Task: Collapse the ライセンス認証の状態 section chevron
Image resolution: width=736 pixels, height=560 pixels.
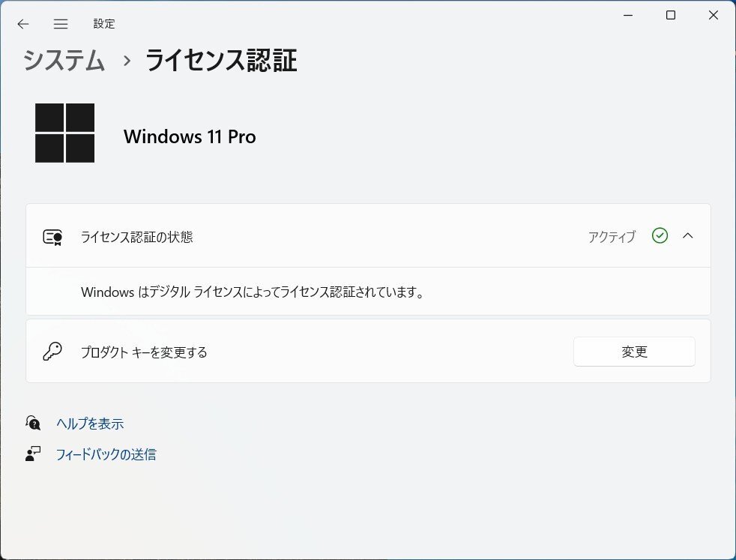Action: pyautogui.click(x=687, y=235)
